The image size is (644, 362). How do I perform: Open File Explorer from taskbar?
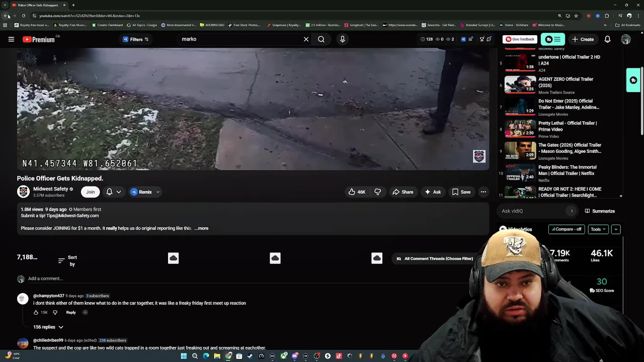[217, 356]
